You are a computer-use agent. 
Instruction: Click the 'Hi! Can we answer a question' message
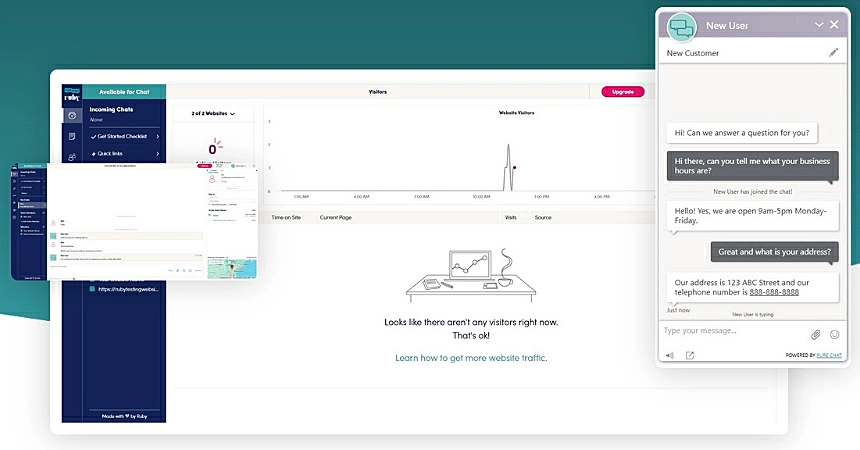(742, 133)
